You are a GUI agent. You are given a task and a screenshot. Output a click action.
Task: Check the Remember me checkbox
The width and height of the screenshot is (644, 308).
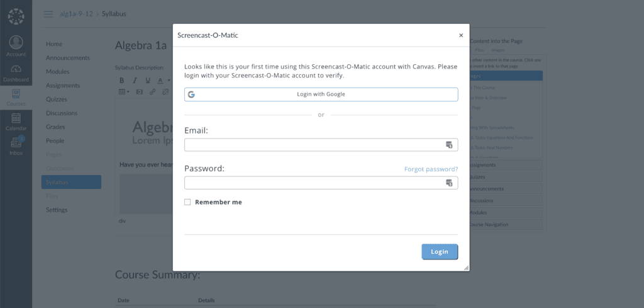click(187, 202)
